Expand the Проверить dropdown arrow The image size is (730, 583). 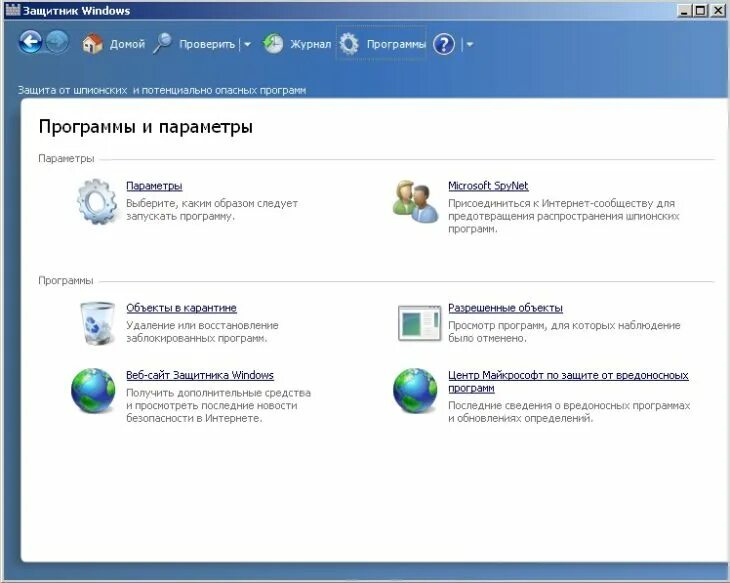247,44
